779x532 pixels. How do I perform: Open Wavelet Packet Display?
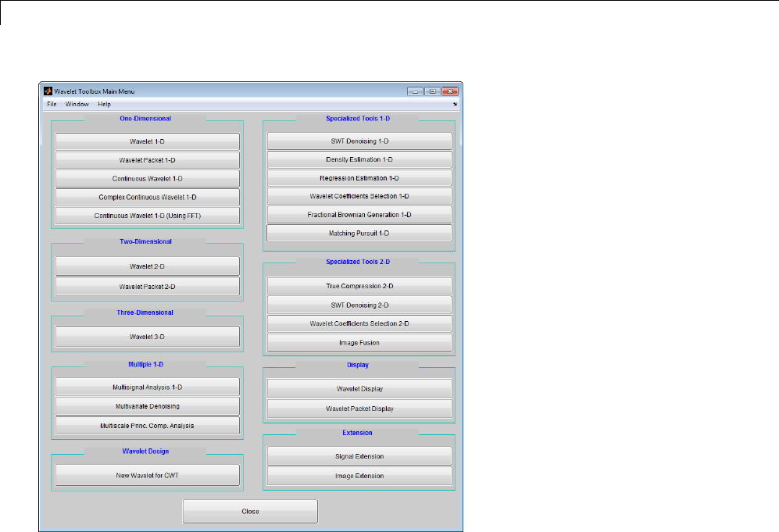359,409
